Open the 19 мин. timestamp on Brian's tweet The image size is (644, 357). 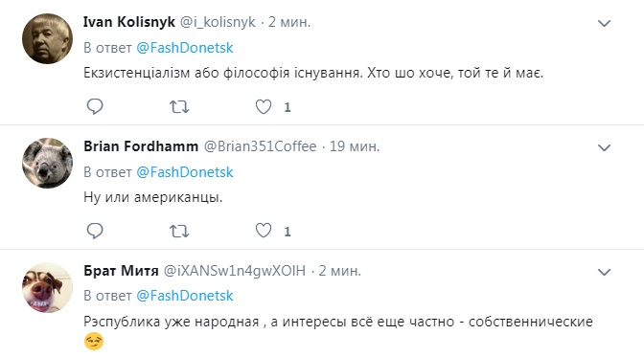(355, 146)
